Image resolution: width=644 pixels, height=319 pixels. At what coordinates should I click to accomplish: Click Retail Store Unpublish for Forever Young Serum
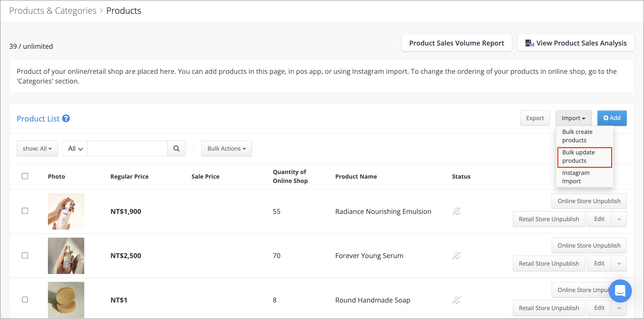[x=549, y=263]
